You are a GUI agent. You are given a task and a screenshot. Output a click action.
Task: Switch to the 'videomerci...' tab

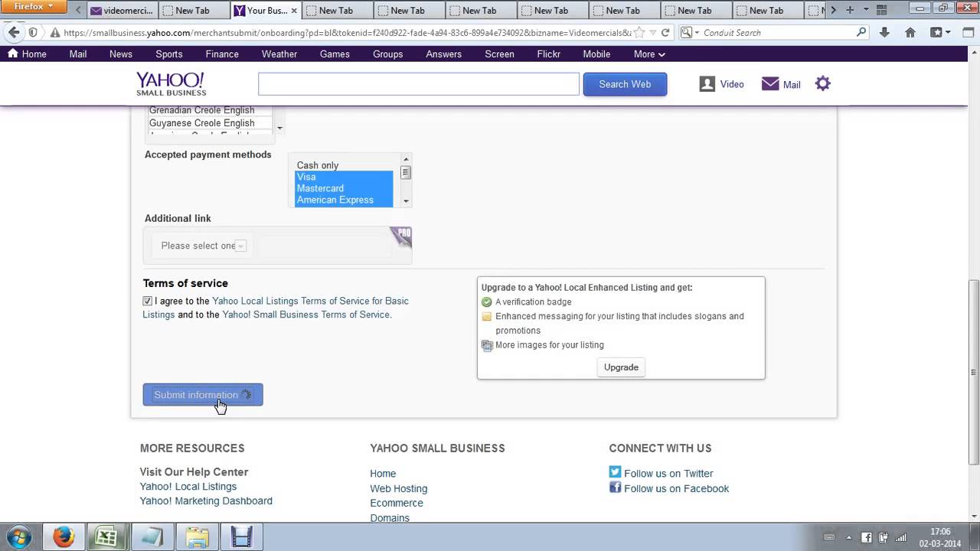coord(122,11)
